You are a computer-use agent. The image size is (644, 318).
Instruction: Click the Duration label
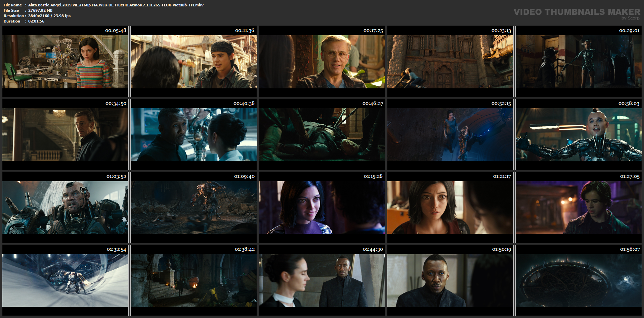pos(12,21)
